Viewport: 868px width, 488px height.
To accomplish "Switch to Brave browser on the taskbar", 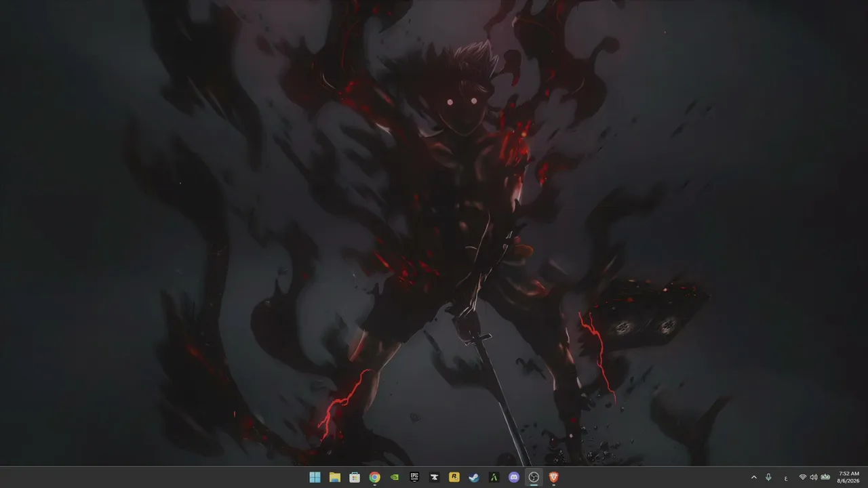I will [x=553, y=477].
